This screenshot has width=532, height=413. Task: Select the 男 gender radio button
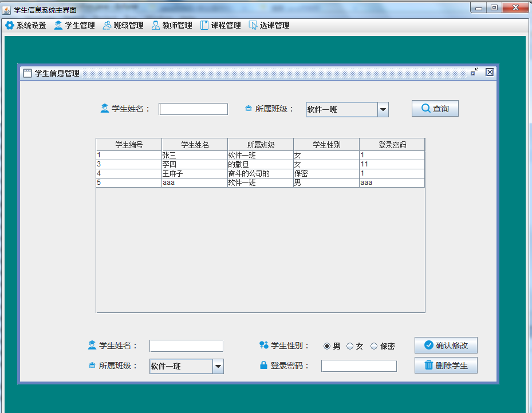tap(327, 346)
